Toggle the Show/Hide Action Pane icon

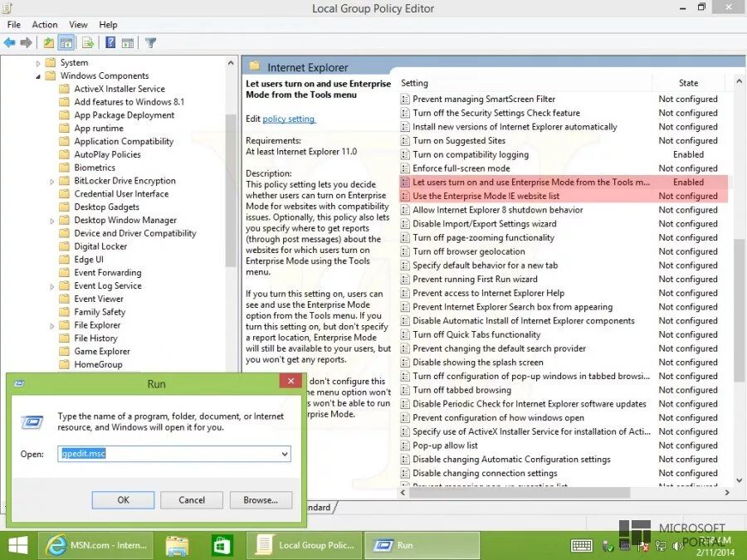pyautogui.click(x=128, y=43)
